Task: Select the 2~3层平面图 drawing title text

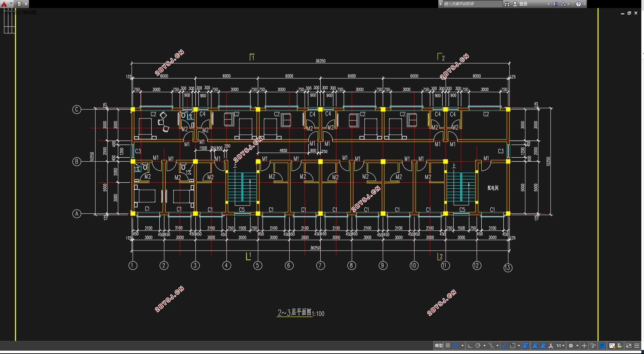Action: tap(294, 313)
